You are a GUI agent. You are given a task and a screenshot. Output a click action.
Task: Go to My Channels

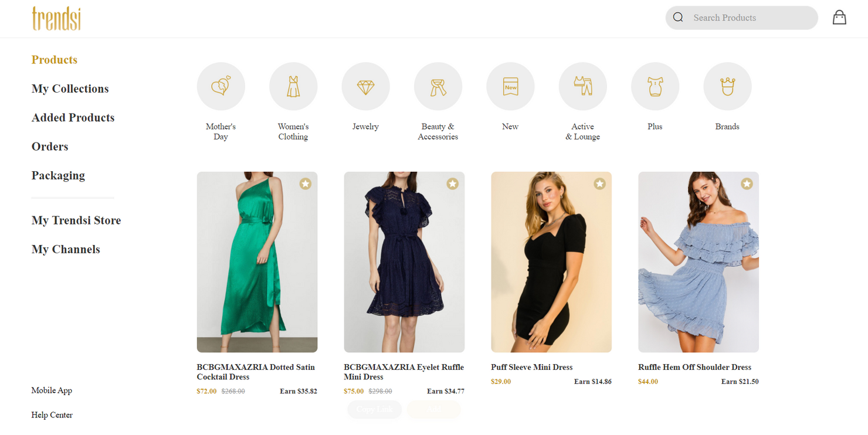pyautogui.click(x=66, y=249)
